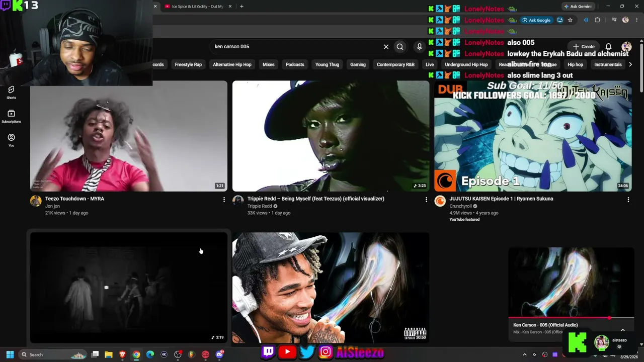Select the Instrumentals filter chip
Screen dimensions: 644x362
608,64
